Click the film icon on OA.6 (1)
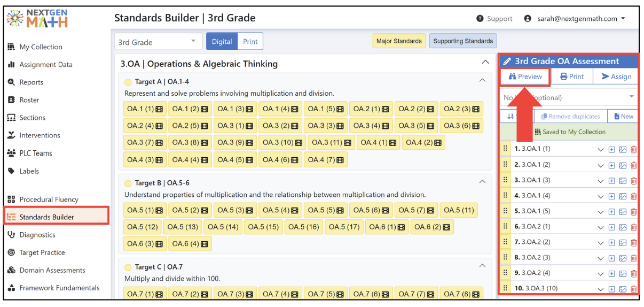Screen dimensions: 644x307 coord(401,227)
